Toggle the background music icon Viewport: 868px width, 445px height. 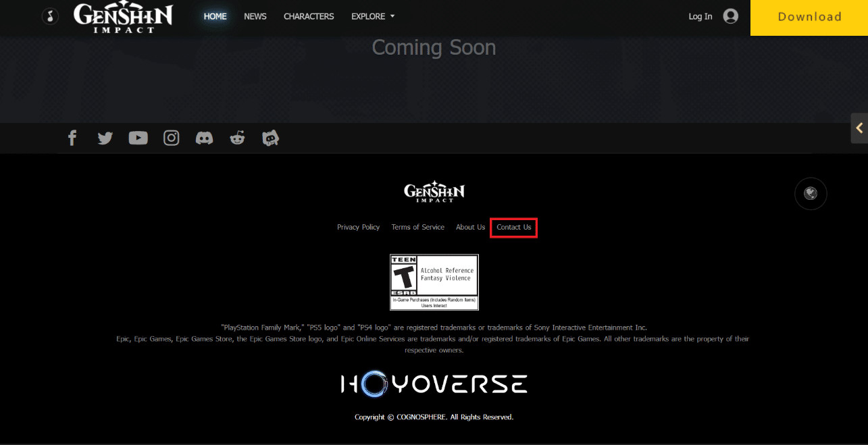click(50, 16)
